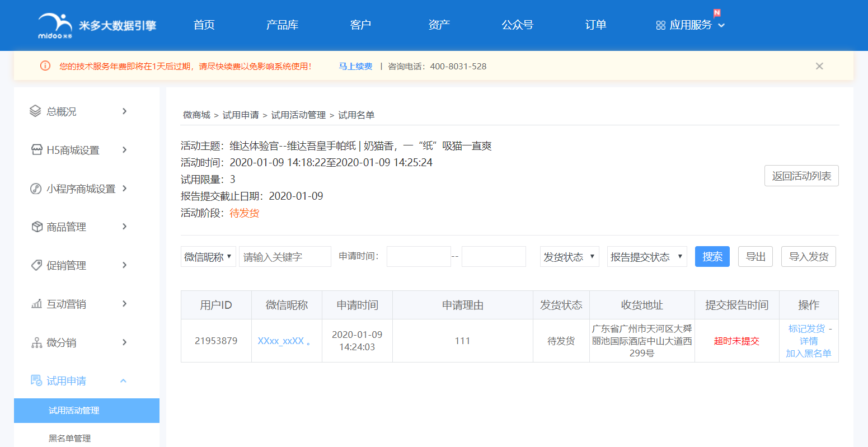The width and height of the screenshot is (868, 447).
Task: Click the 申请时间 end date field
Action: (494, 257)
